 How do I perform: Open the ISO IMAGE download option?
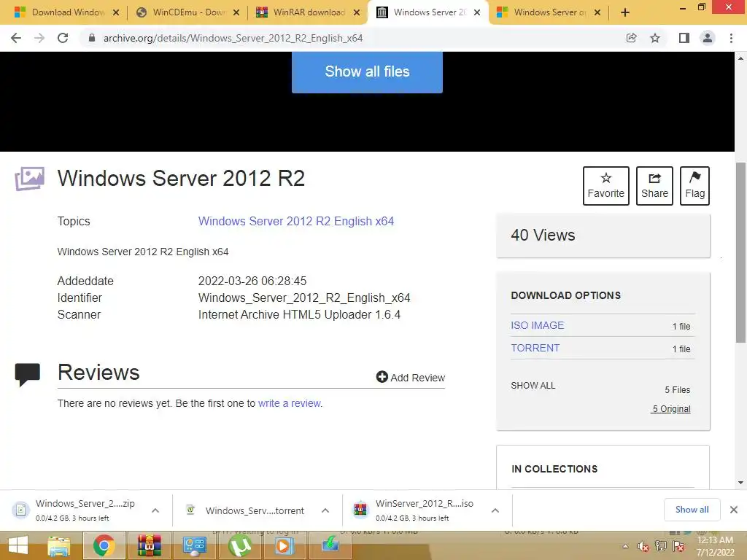pyautogui.click(x=538, y=325)
